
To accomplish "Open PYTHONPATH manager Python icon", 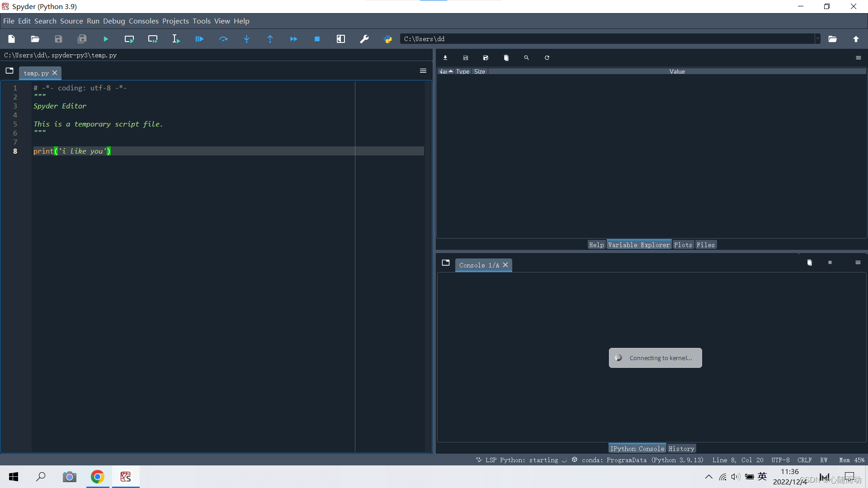I will (x=388, y=39).
